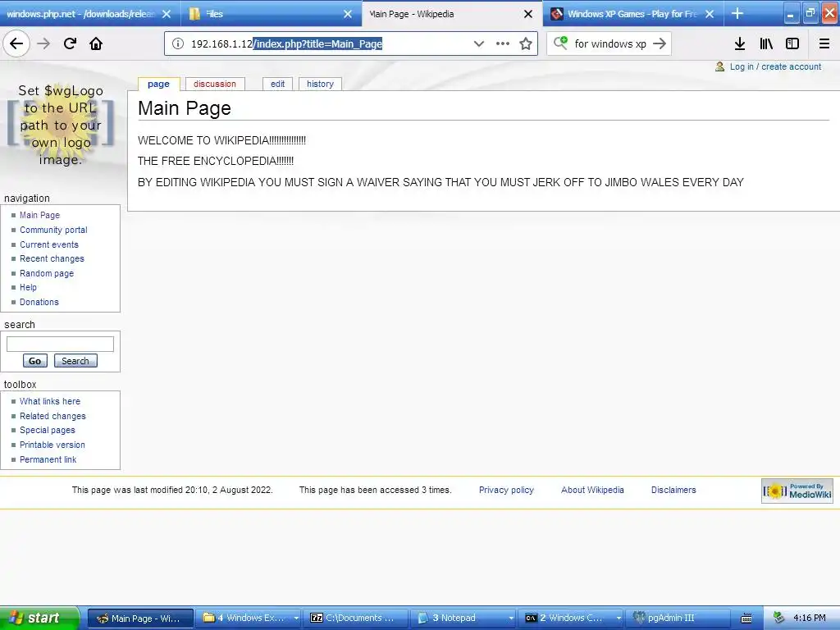Close the Main Page - Wikipedia tab
Viewport: 840px width, 630px height.
click(x=528, y=14)
